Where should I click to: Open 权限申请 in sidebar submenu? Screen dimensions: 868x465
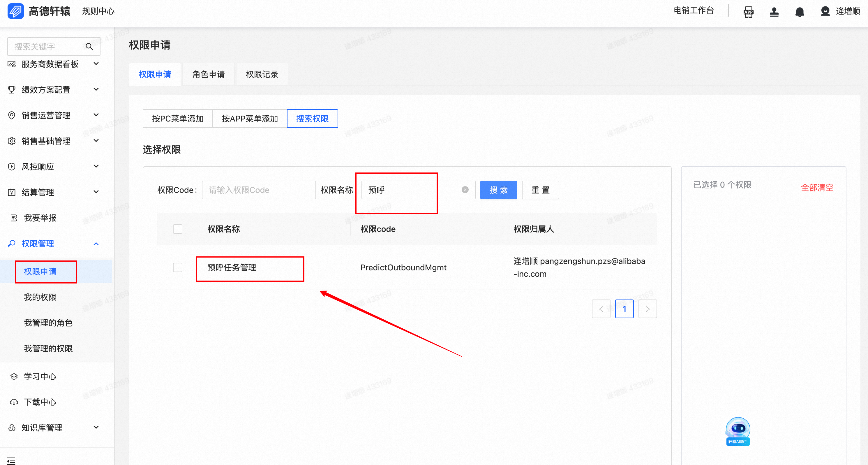[40, 272]
